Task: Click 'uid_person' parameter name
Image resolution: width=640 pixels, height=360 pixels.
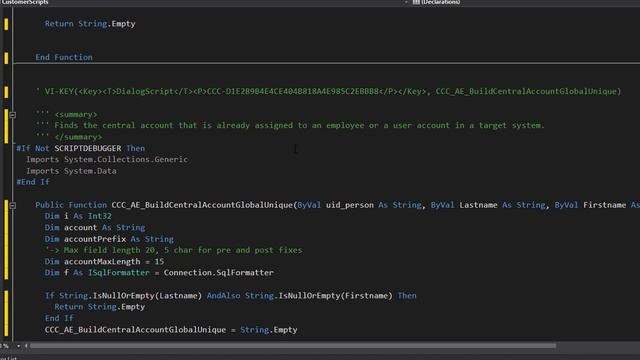Action: tap(350, 205)
